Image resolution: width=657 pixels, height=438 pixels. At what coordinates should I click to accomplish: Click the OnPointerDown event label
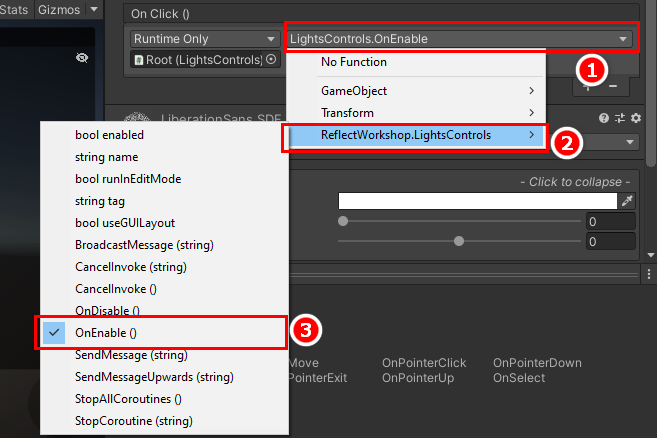[x=537, y=363]
